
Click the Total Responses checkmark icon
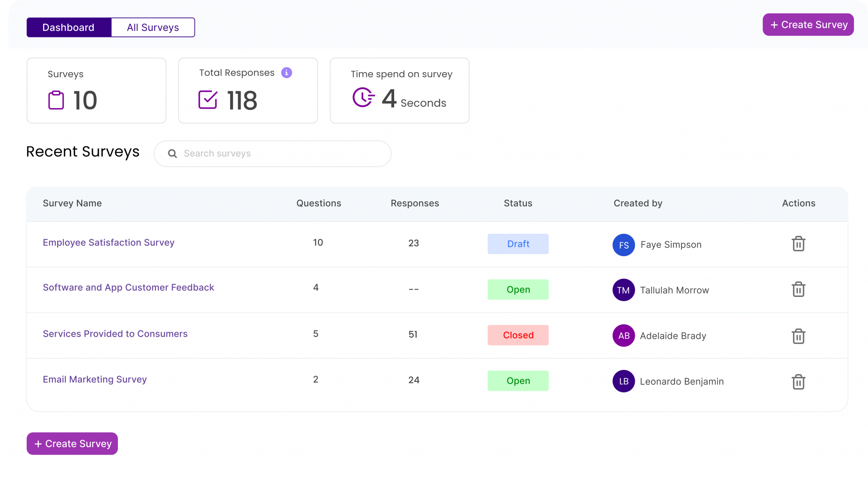[208, 100]
